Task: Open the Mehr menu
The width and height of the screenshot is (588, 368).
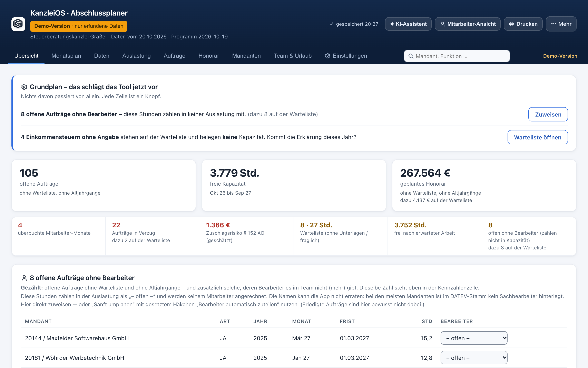Action: click(561, 24)
